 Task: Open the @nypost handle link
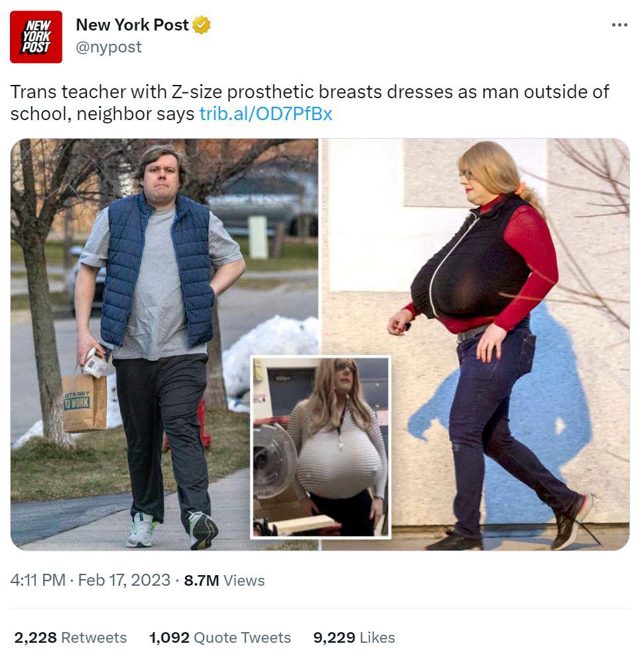pyautogui.click(x=109, y=46)
